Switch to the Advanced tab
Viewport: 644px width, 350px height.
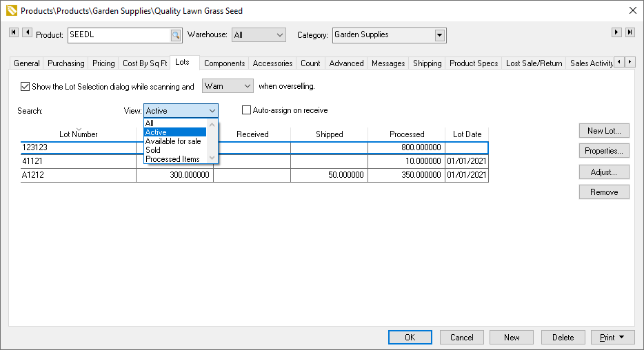tap(346, 63)
